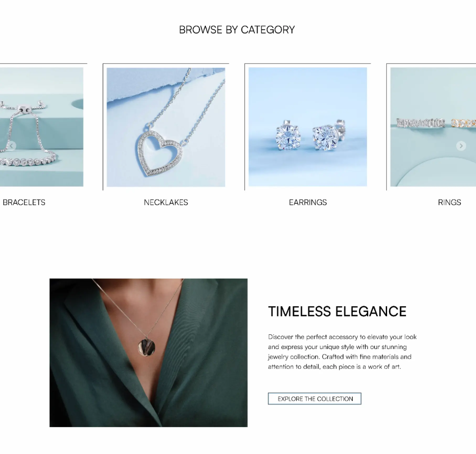Click the TIMELESS ELEGANCE heading

coord(337,312)
